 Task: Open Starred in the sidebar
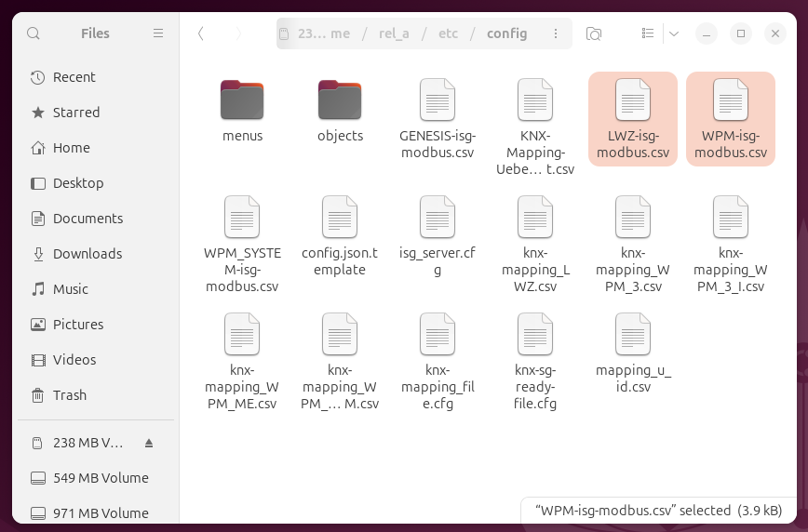pos(96,113)
